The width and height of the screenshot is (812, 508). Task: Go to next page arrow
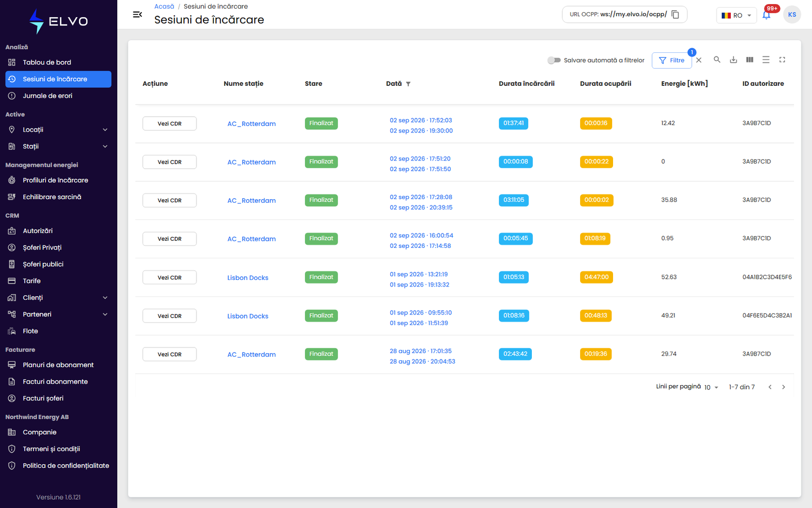784,387
